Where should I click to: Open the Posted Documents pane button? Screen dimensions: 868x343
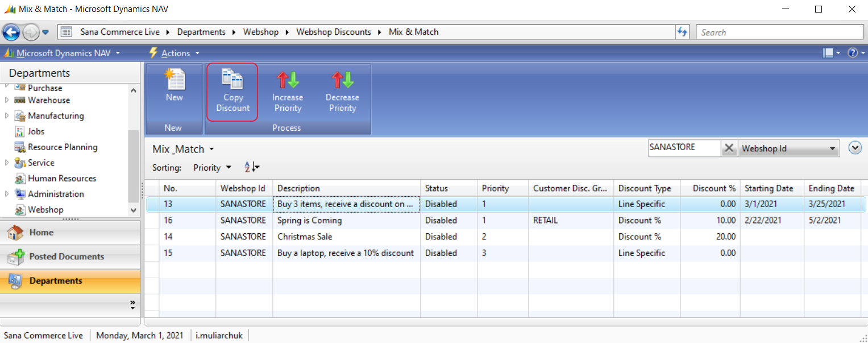click(x=70, y=257)
